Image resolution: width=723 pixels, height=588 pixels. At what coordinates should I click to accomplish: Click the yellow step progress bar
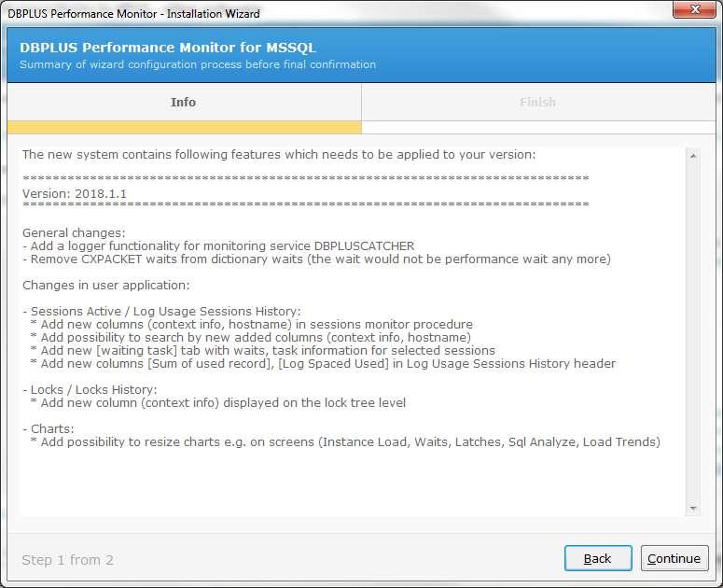pos(185,127)
